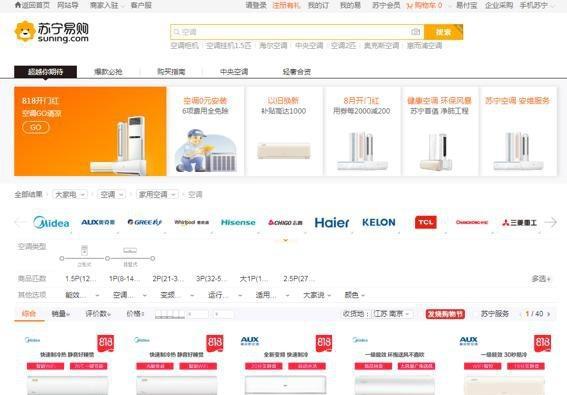Click the air conditioner type slider track
This screenshot has width=567, height=395.
107,258
